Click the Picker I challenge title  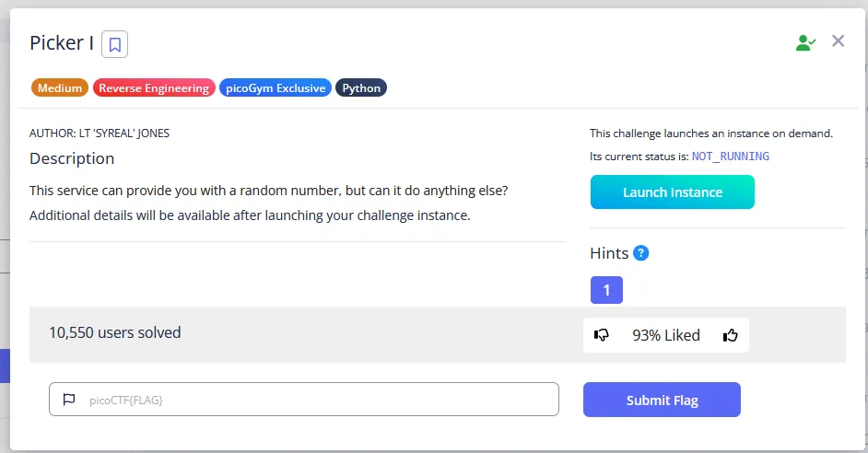click(62, 43)
